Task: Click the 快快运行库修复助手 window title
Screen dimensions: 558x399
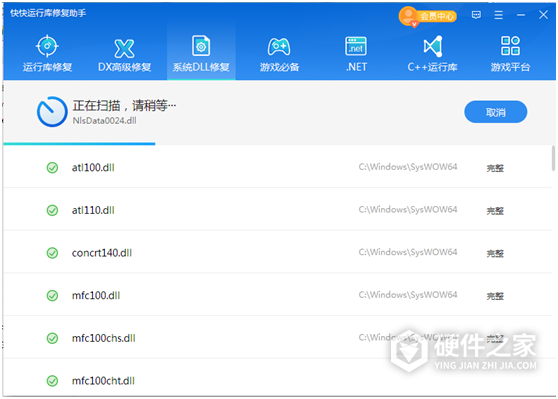Action: (x=48, y=13)
